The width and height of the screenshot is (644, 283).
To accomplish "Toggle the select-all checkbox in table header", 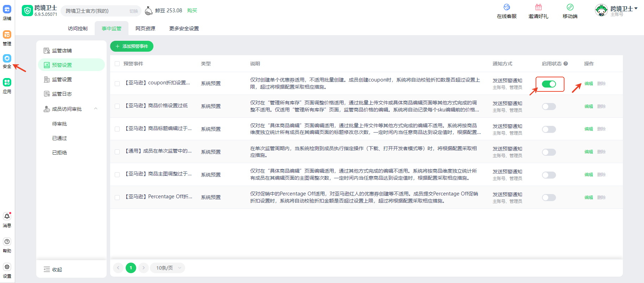I will tap(117, 64).
